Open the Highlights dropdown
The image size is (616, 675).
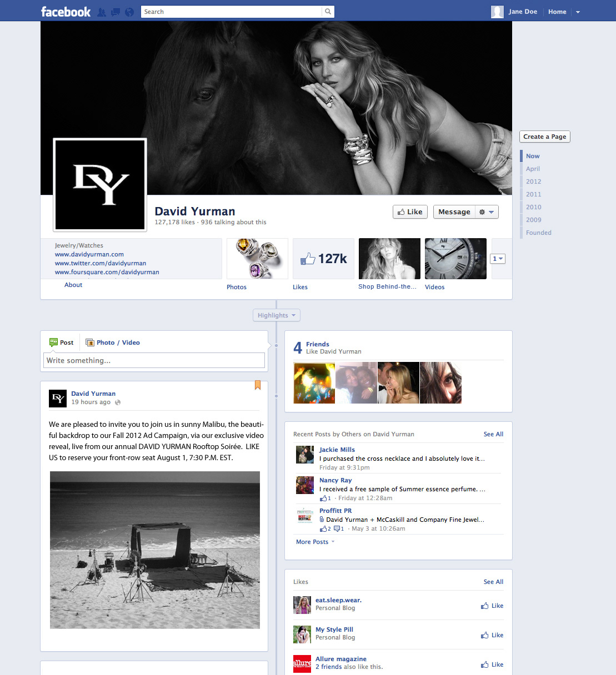pyautogui.click(x=277, y=315)
